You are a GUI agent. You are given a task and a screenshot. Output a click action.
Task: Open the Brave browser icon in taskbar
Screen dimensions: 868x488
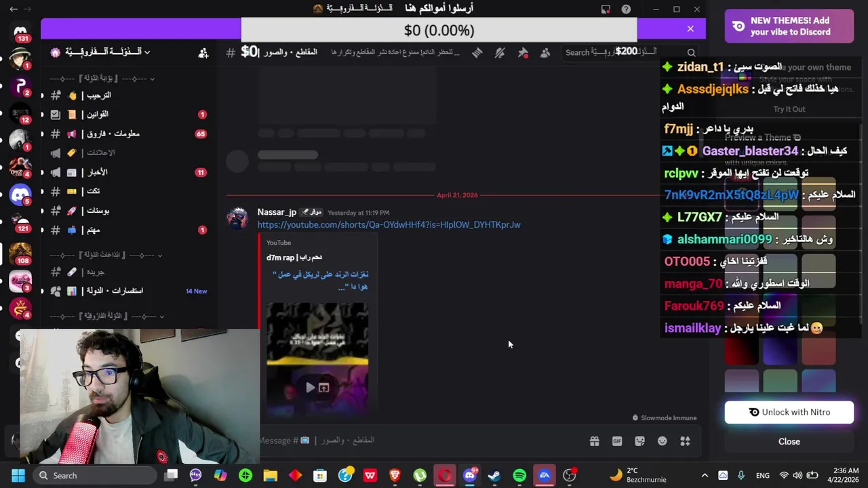tap(395, 475)
